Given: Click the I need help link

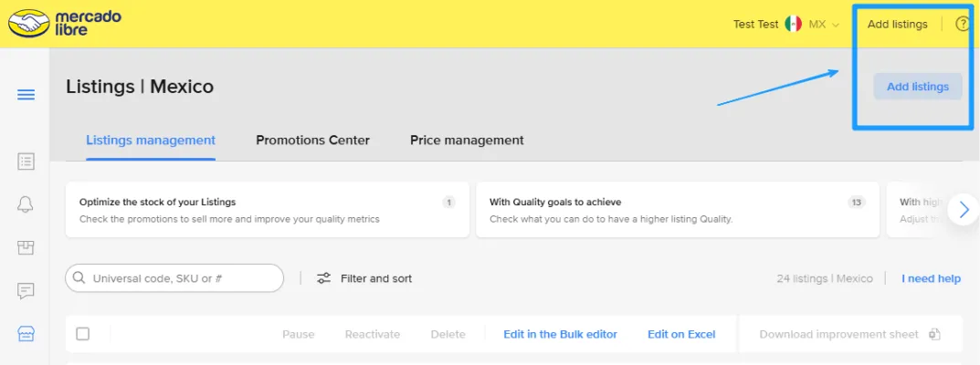Looking at the screenshot, I should pyautogui.click(x=931, y=278).
